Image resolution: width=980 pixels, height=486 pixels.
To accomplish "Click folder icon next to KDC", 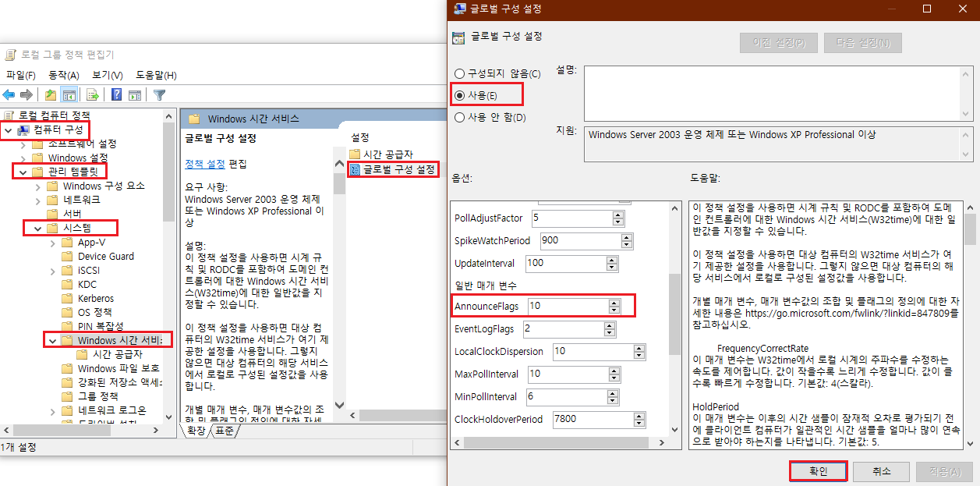I will coord(68,284).
